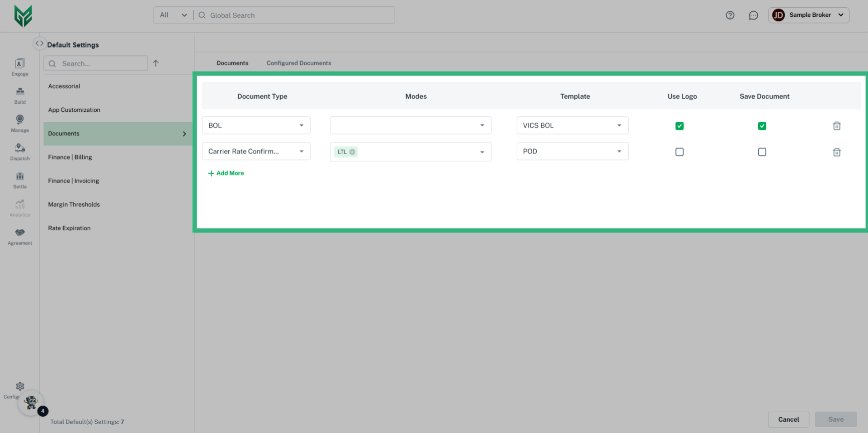Viewport: 868px width, 433px height.
Task: Click the Cancel button
Action: click(788, 419)
